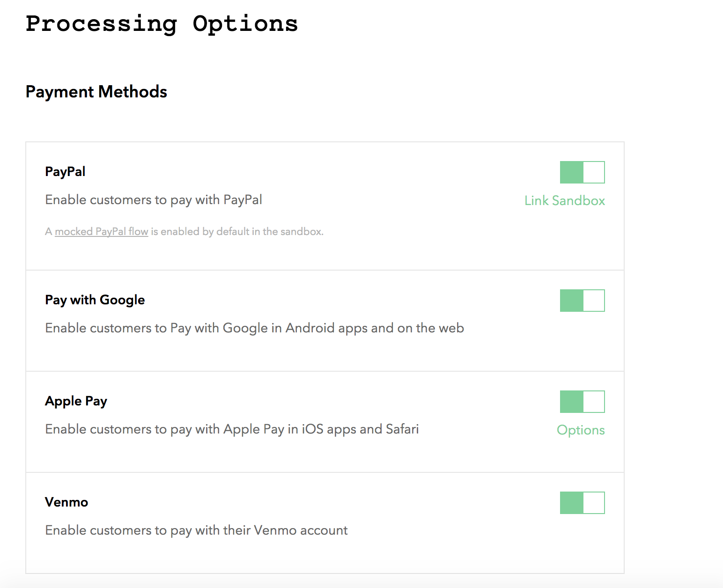Click the PayPal label text
Screen dimensions: 723x588
pos(65,171)
